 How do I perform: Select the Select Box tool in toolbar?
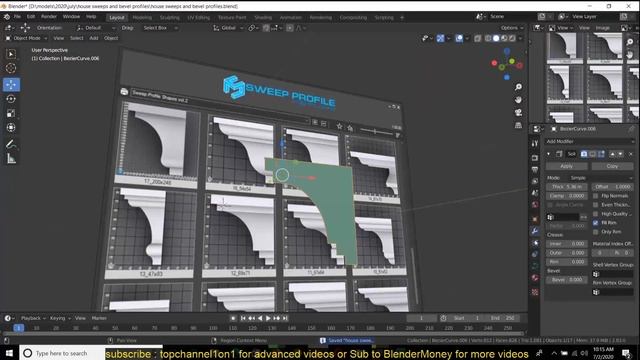click(x=11, y=54)
